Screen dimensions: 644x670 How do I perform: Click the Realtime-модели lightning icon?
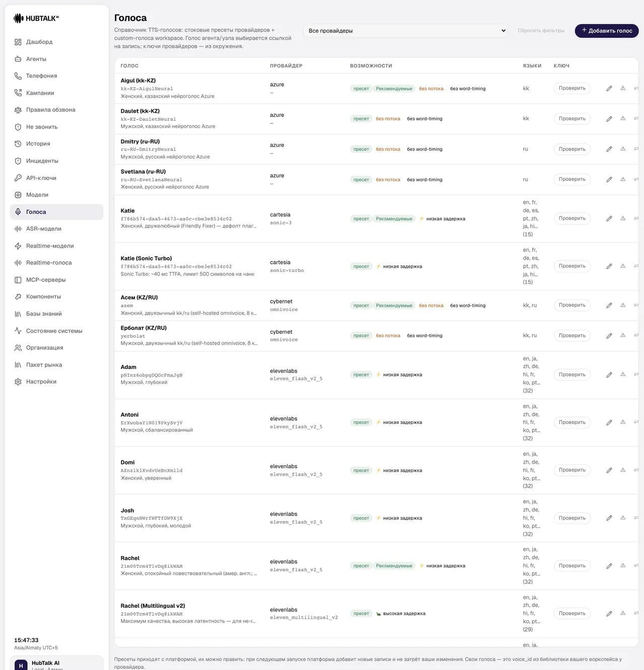click(x=18, y=246)
